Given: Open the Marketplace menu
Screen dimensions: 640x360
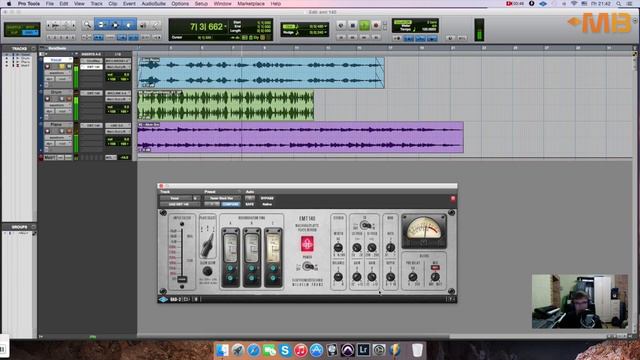Looking at the screenshot, I should pyautogui.click(x=251, y=4).
